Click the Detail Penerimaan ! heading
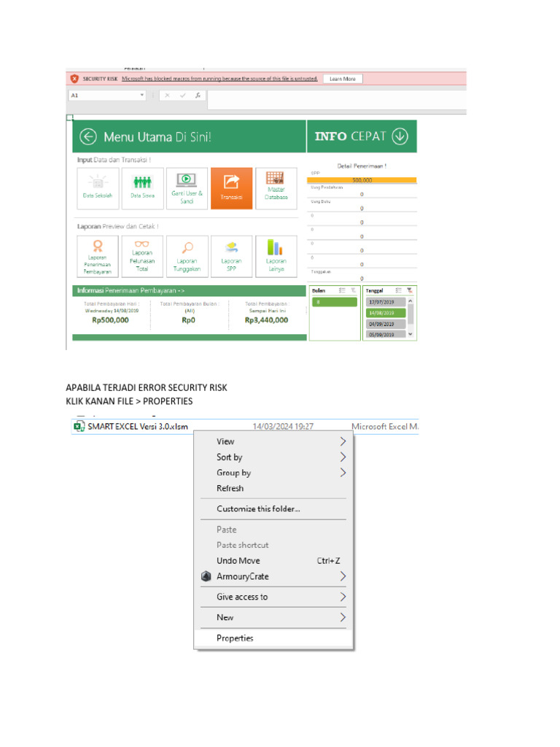This screenshot has width=560, height=747. coord(362,166)
